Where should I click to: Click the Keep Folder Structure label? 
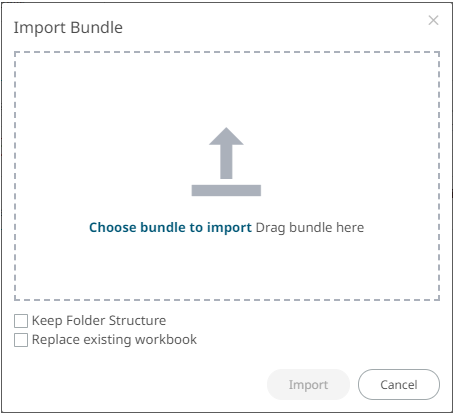click(99, 321)
